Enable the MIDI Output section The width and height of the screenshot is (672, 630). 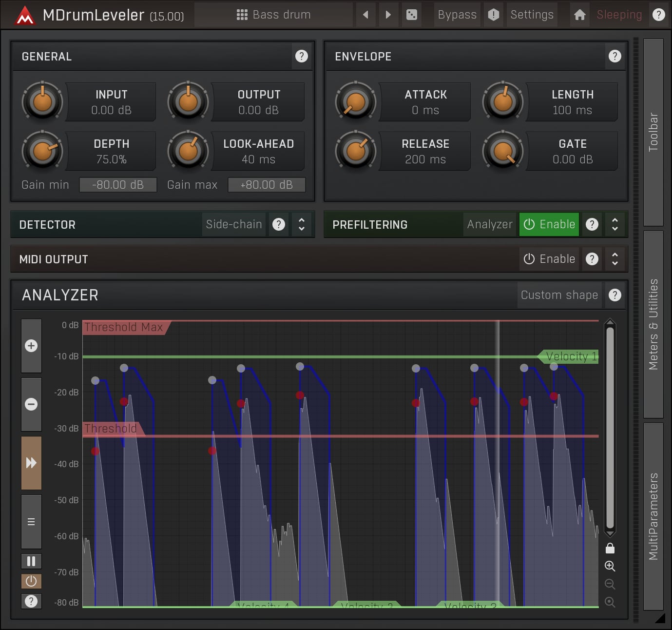pyautogui.click(x=549, y=259)
